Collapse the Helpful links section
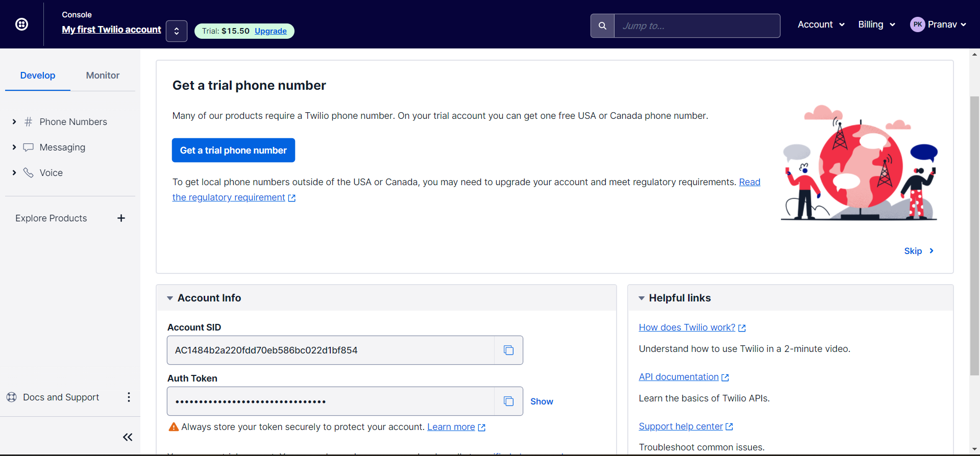This screenshot has width=980, height=456. click(642, 298)
